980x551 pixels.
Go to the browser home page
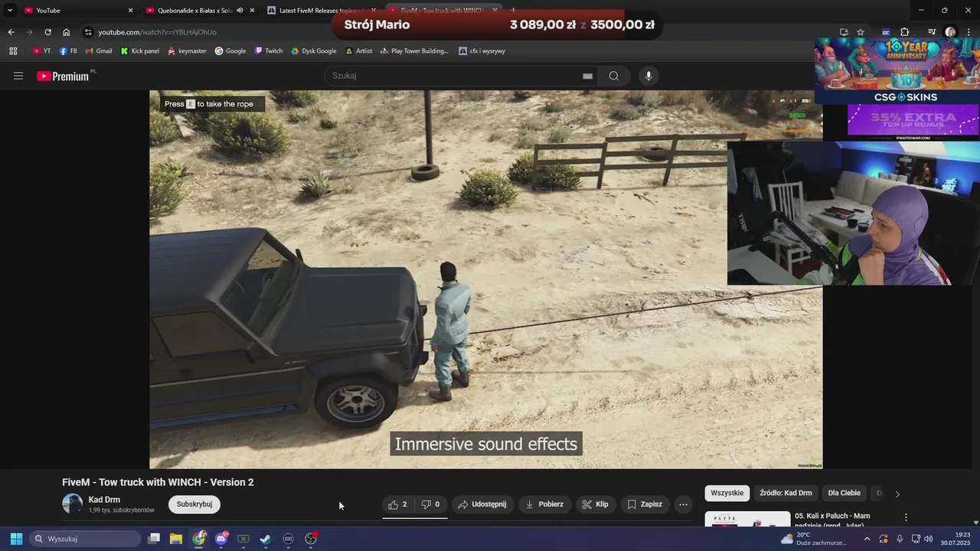click(x=66, y=32)
